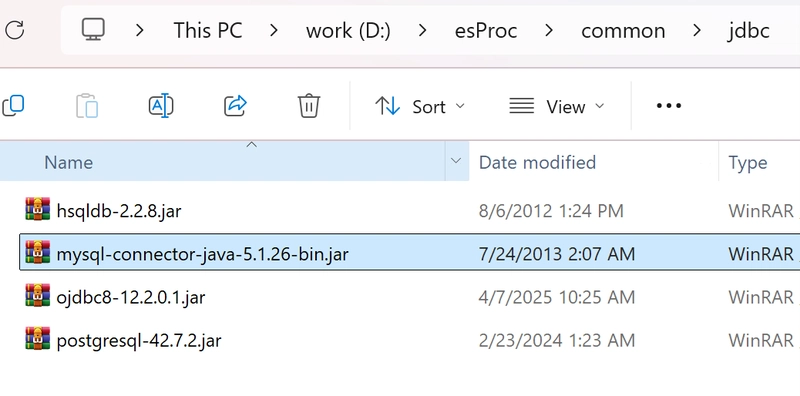Viewport: 800px width, 396px height.
Task: Open the See more ellipsis menu
Action: (669, 106)
